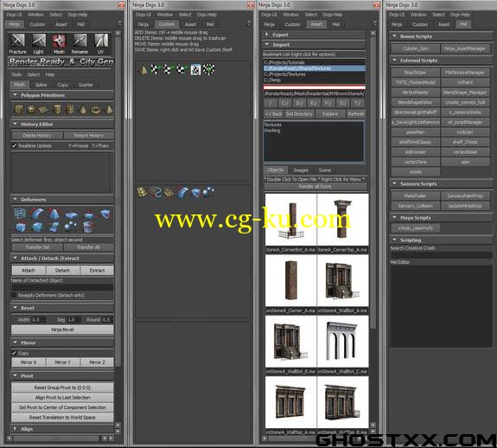Open the Dojo Help menu in first panel
Viewport: 497px width, 448px height.
click(77, 15)
